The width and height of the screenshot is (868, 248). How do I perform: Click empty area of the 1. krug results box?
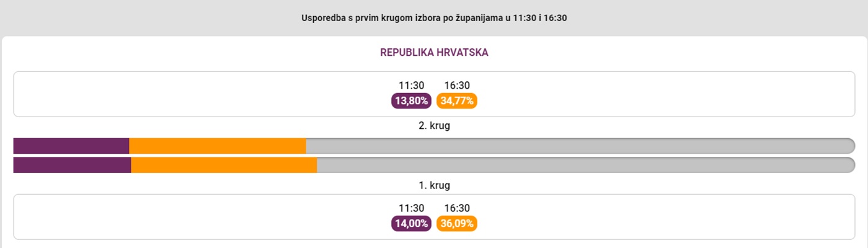(186, 217)
